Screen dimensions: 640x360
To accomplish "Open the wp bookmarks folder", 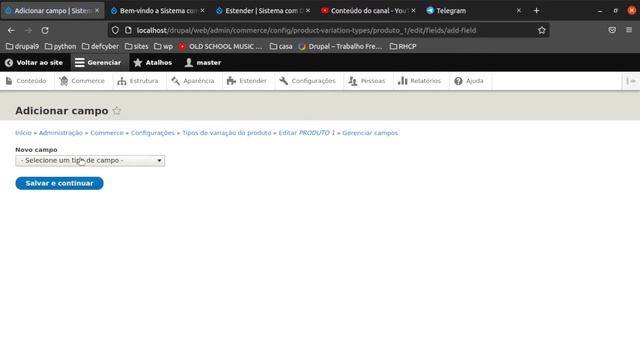I will 163,47.
